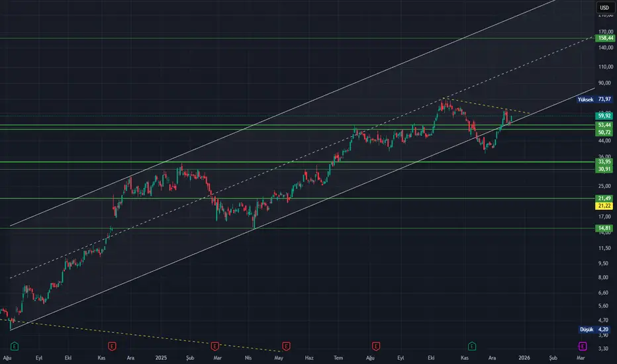The height and width of the screenshot is (364, 617).
Task: Click the 6,60 price axis value
Action: tap(603, 293)
